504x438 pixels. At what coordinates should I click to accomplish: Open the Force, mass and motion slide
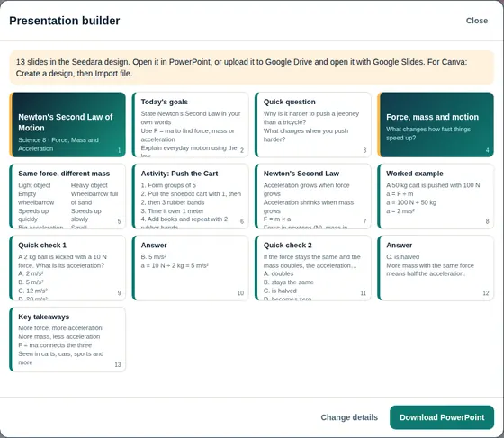click(x=436, y=125)
